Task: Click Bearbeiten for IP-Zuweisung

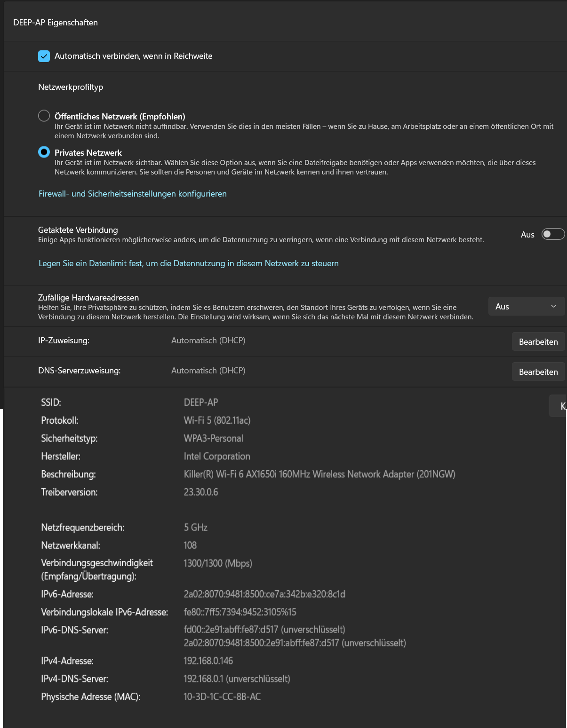Action: [538, 342]
